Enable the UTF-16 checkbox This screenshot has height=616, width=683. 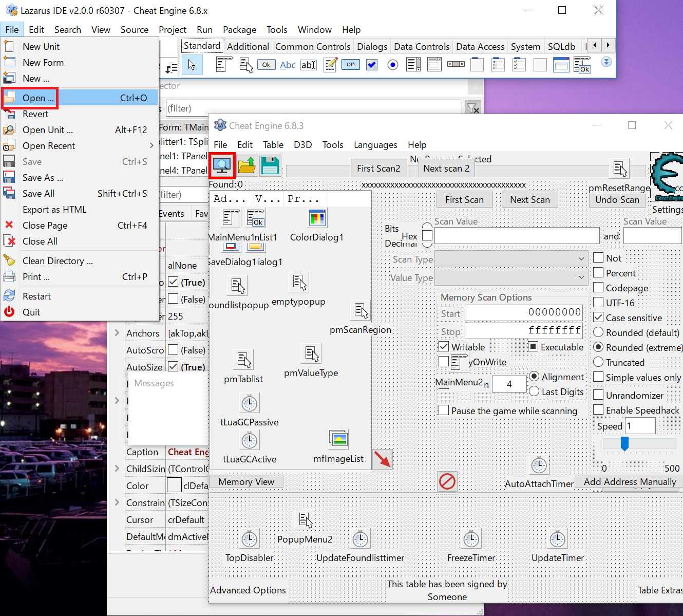[598, 303]
